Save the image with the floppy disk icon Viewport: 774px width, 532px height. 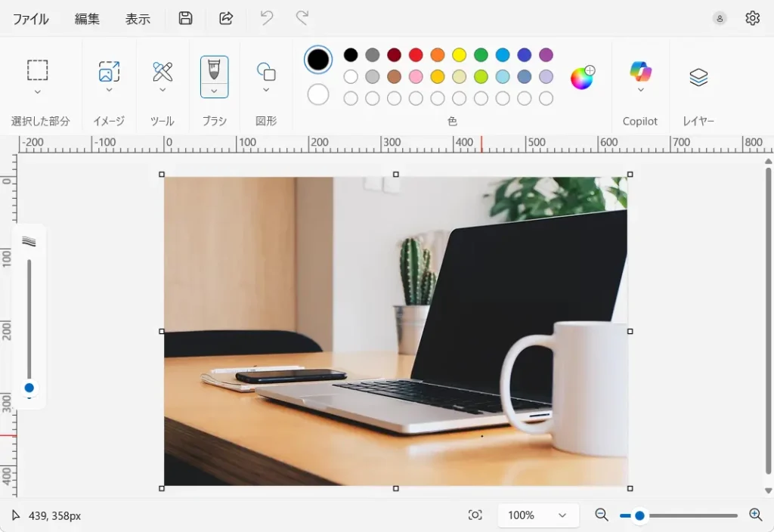point(186,18)
